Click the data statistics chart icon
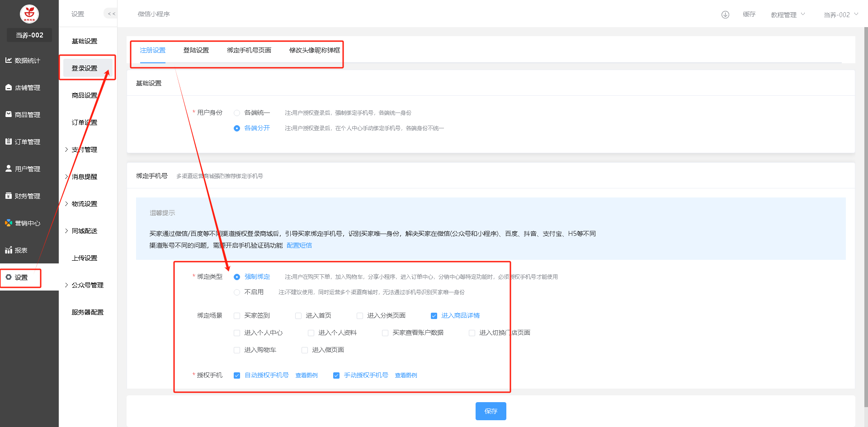 (x=9, y=60)
